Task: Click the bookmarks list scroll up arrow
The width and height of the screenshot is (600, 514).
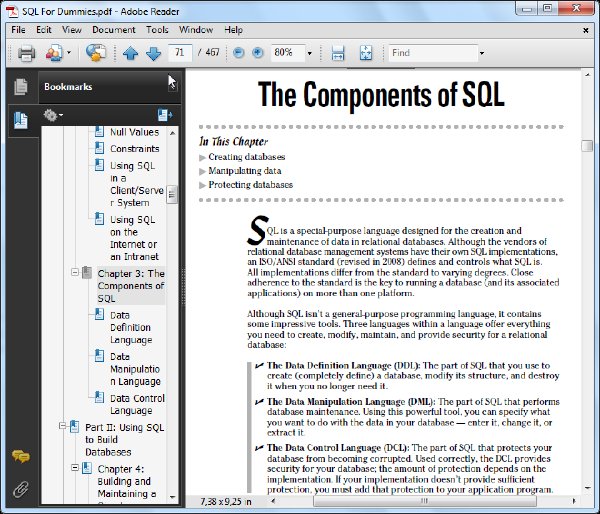Action: [173, 133]
